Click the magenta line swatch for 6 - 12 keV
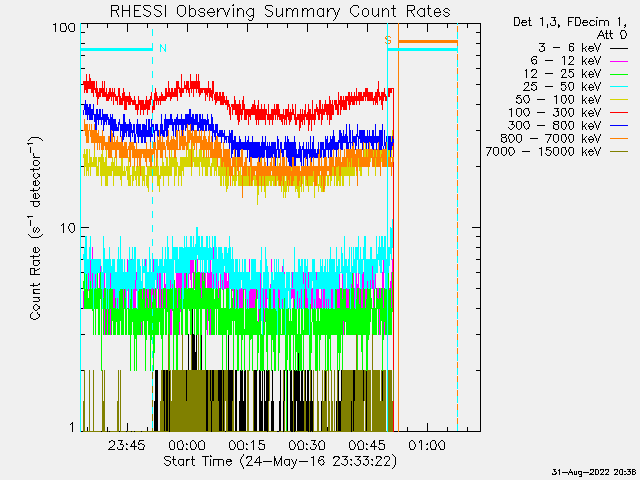 pos(619,62)
